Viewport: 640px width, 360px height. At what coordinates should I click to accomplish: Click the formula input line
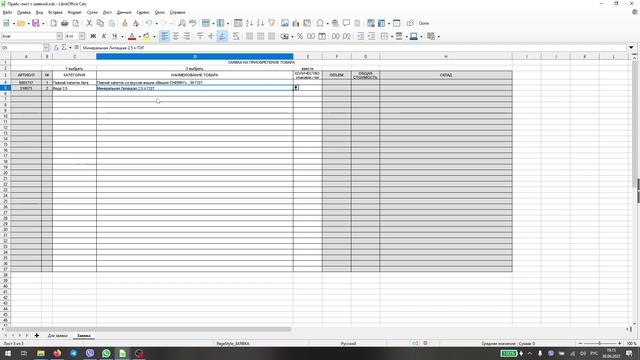point(353,48)
